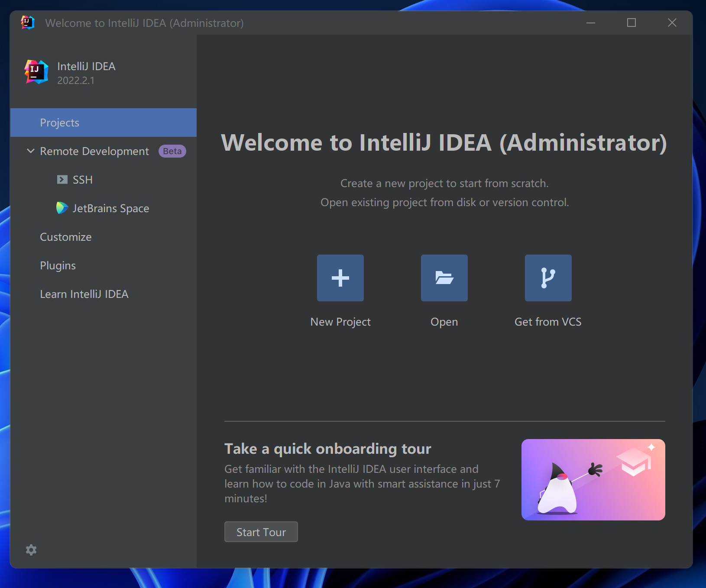The width and height of the screenshot is (706, 588).
Task: Click the IntelliJ IDEA logo in the sidebar
Action: 36,72
